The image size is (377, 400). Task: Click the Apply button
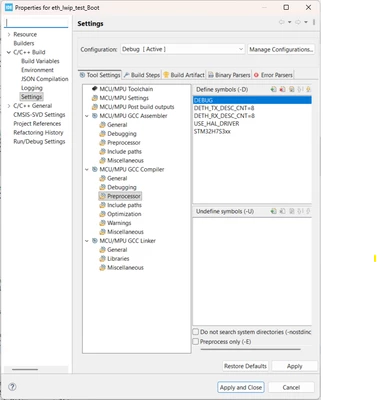295,366
